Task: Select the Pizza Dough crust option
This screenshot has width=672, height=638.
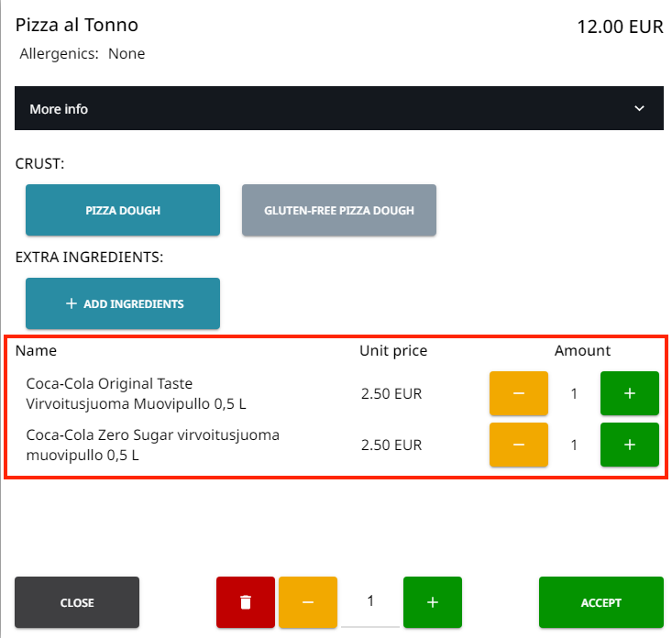Action: point(123,210)
